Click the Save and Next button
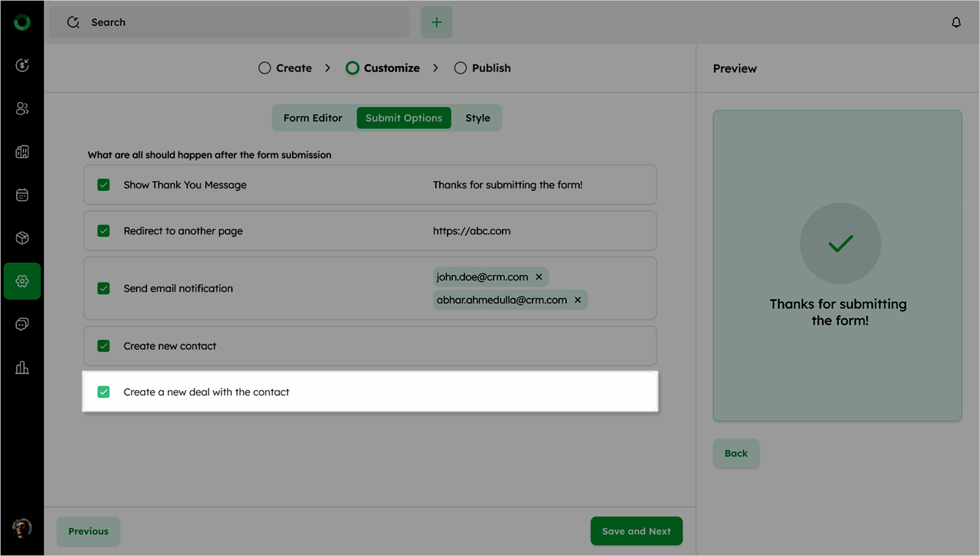 (636, 531)
